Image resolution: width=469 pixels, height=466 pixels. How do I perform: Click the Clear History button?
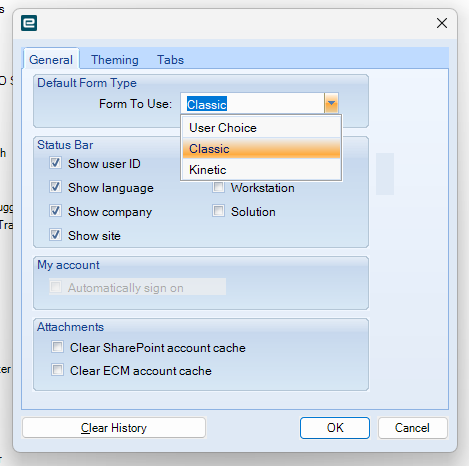(x=114, y=428)
